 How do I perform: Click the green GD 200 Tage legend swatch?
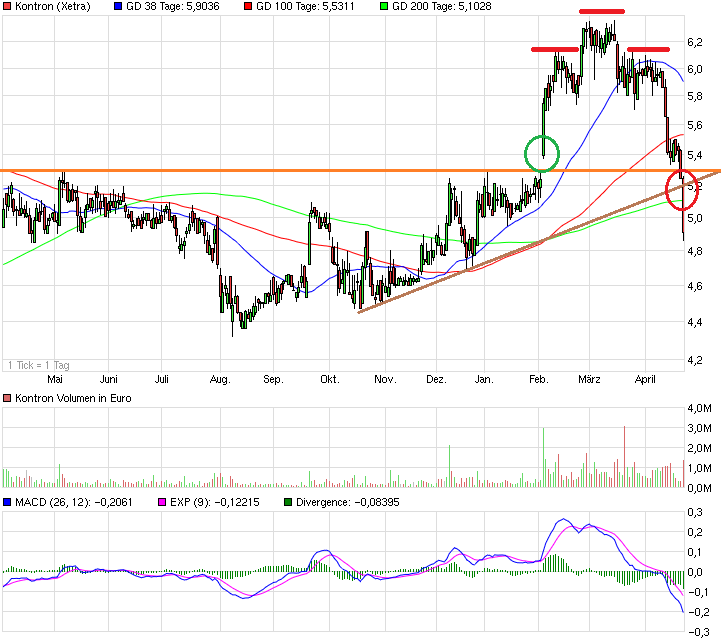click(384, 6)
